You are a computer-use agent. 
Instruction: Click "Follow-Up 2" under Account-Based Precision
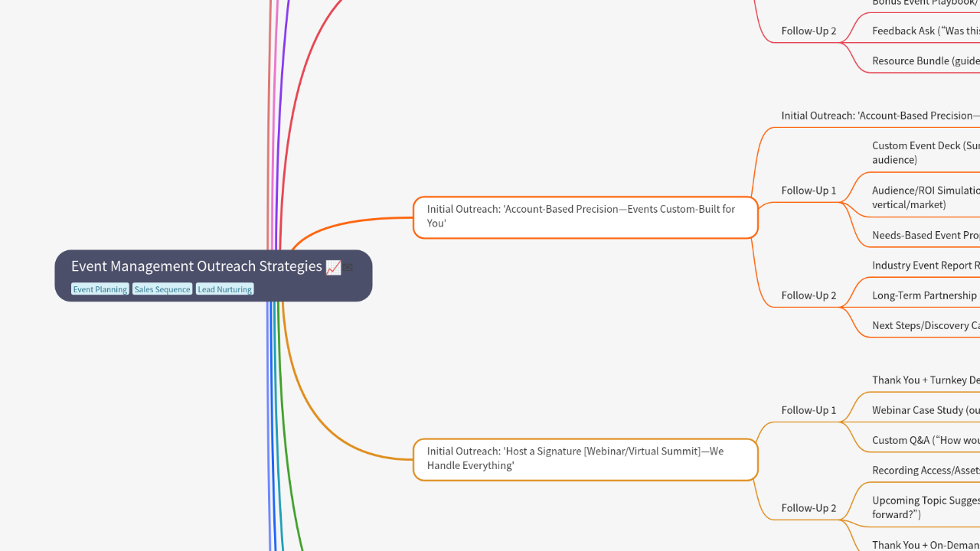coord(808,295)
